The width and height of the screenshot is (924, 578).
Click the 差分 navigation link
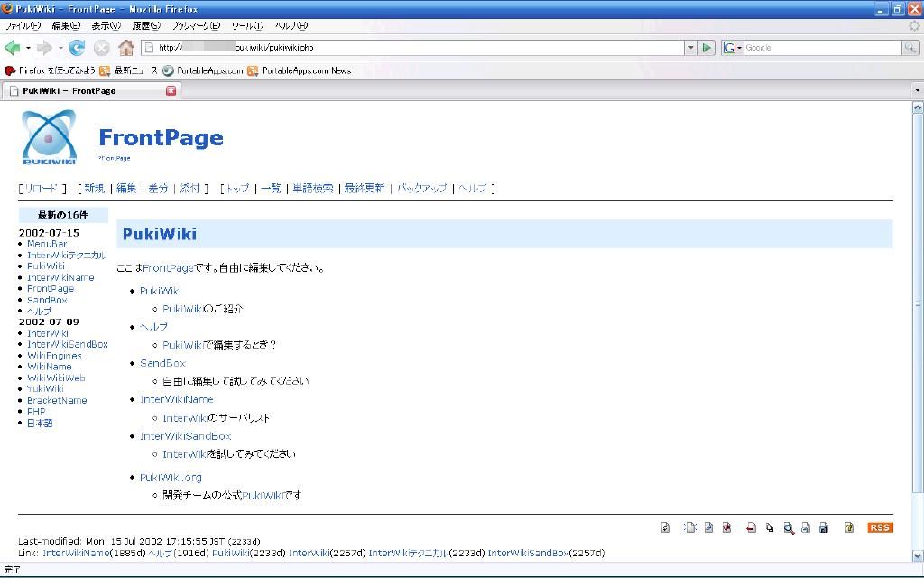coord(158,188)
